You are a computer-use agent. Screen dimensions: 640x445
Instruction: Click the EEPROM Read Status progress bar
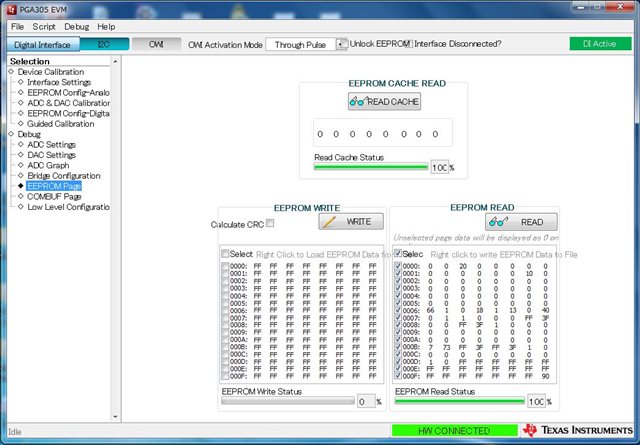(460, 401)
